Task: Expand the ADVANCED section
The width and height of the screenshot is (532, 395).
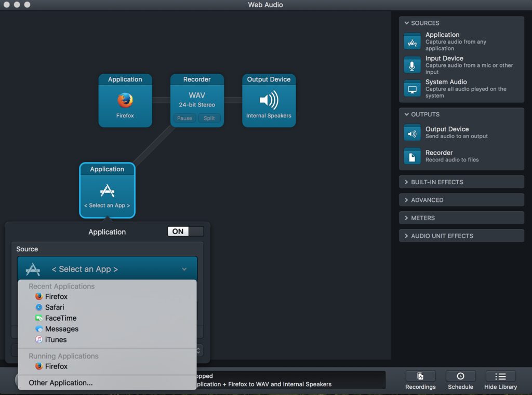Action: pyautogui.click(x=461, y=200)
